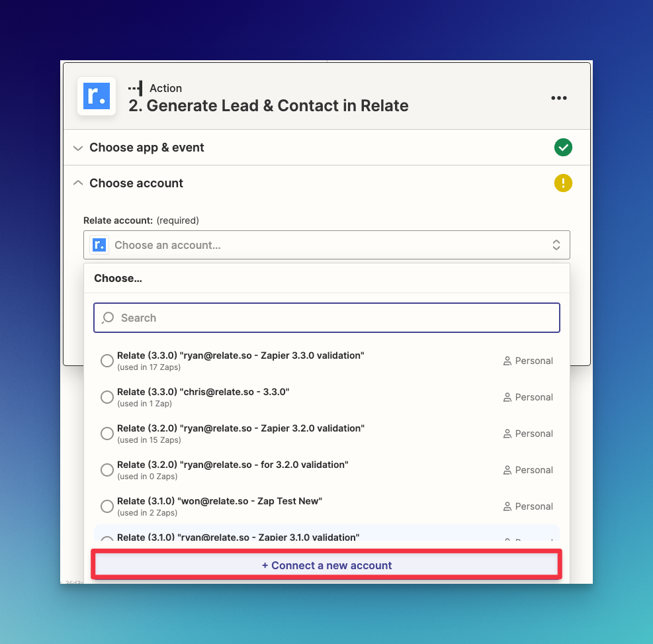The width and height of the screenshot is (653, 644).
Task: Click the person icon beside the for 3.2.0 validation row
Action: coord(507,471)
